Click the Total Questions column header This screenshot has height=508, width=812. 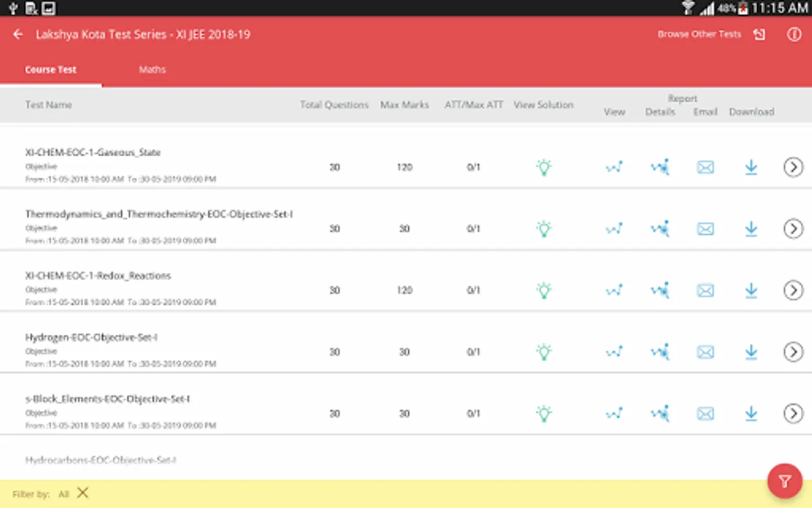tap(334, 104)
